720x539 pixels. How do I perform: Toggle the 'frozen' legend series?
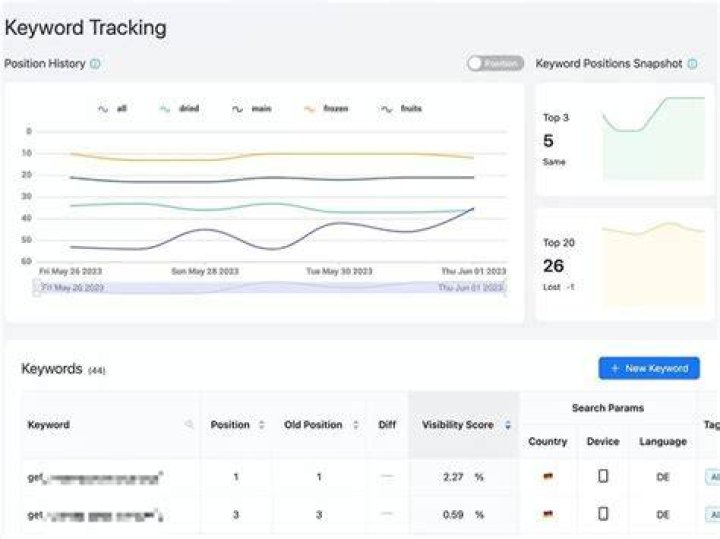pos(326,109)
